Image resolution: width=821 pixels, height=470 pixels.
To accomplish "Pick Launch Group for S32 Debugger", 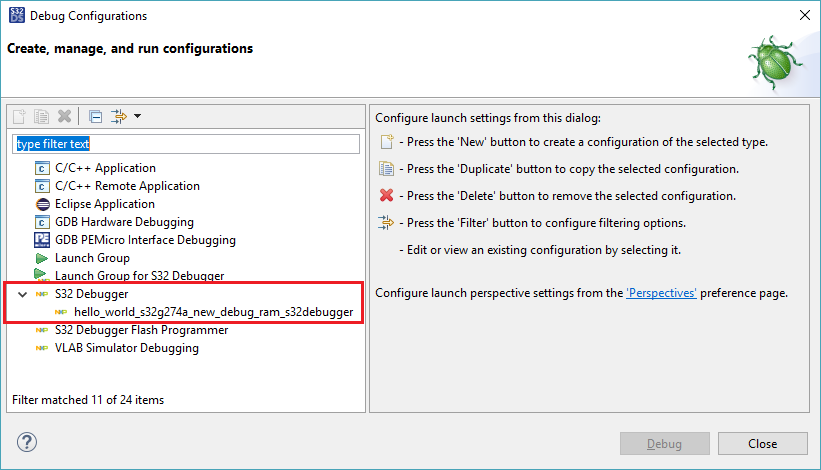I will coord(139,276).
